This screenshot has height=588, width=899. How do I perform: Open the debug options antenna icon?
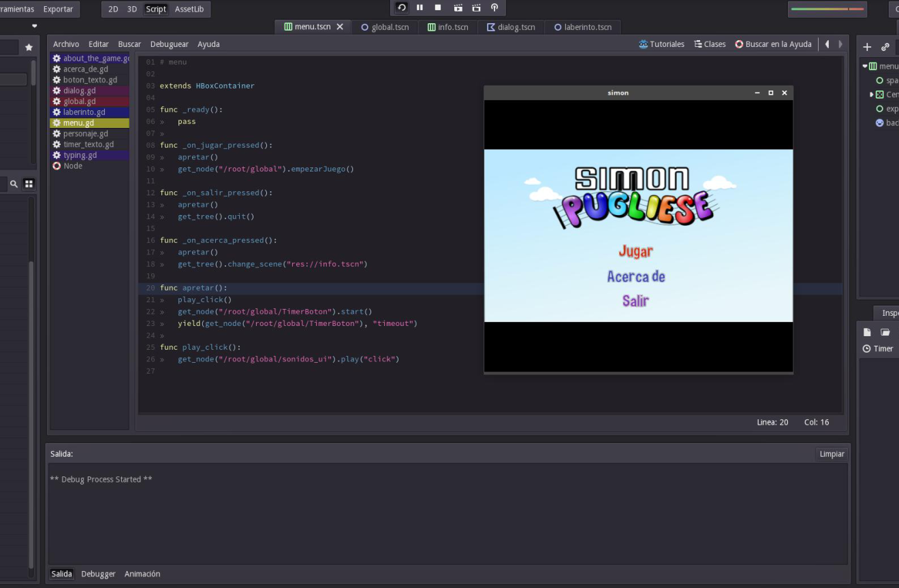pyautogui.click(x=494, y=7)
